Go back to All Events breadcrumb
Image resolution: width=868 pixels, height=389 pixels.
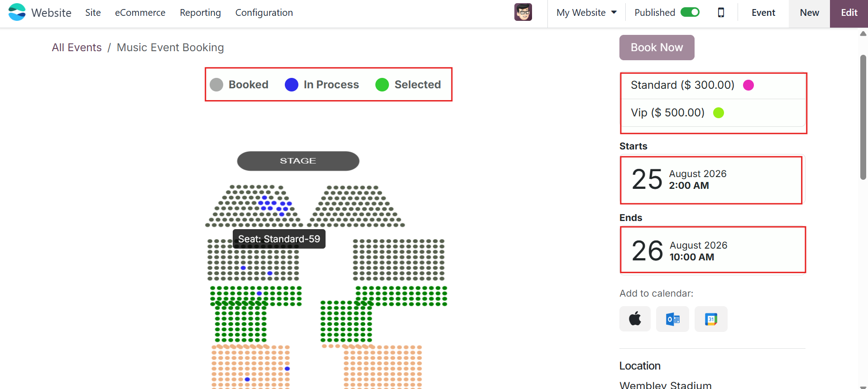[x=77, y=48]
